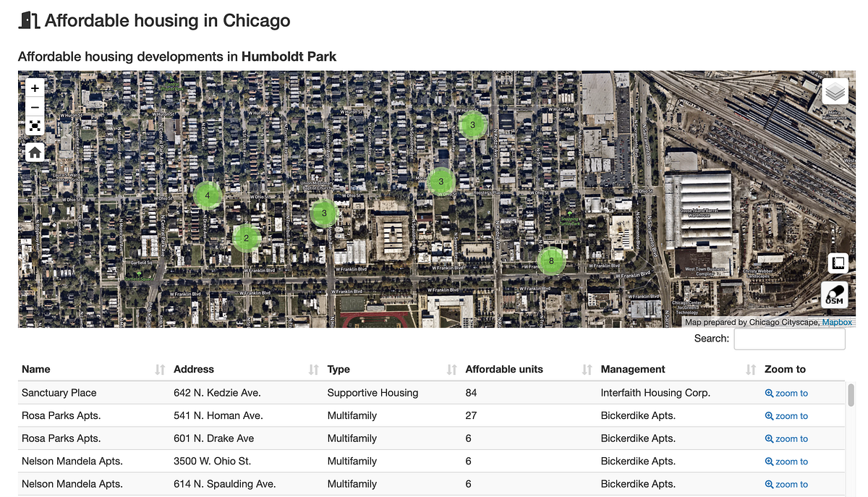The image size is (868, 497).
Task: Reset map to home view
Action: tap(35, 152)
